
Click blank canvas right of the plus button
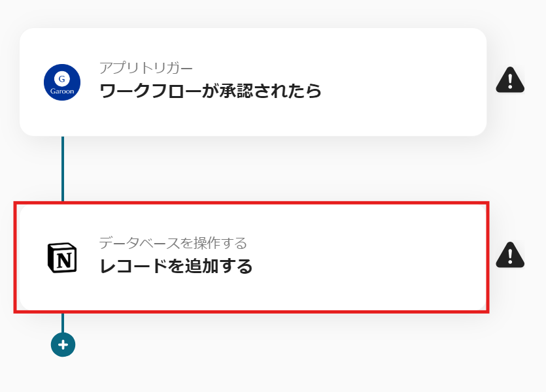coord(262,353)
